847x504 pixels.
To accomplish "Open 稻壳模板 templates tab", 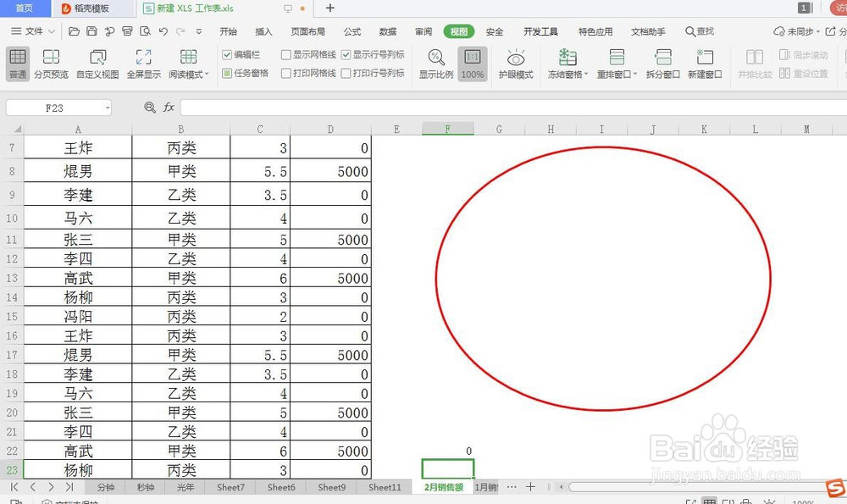I will pos(91,8).
